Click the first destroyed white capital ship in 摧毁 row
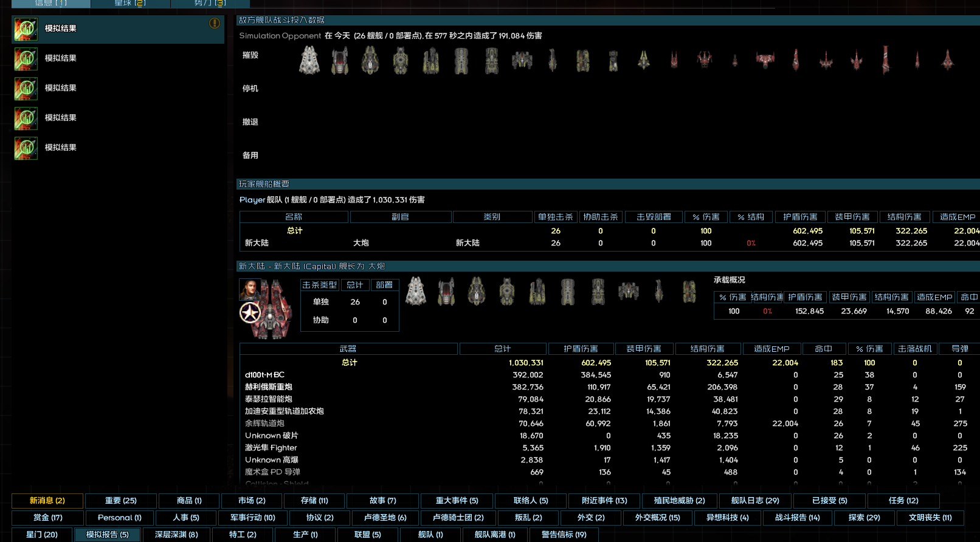This screenshot has height=542, width=980. (x=309, y=60)
